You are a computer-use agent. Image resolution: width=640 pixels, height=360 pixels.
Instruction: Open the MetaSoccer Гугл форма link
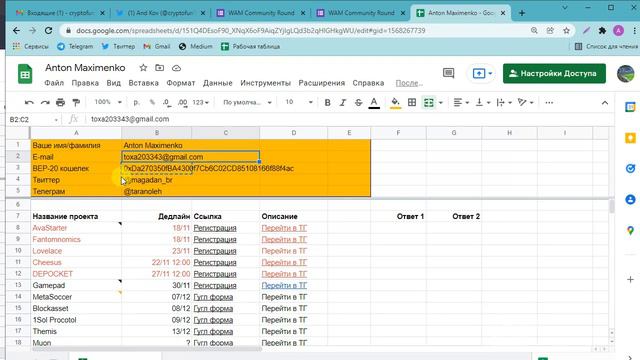tap(213, 297)
